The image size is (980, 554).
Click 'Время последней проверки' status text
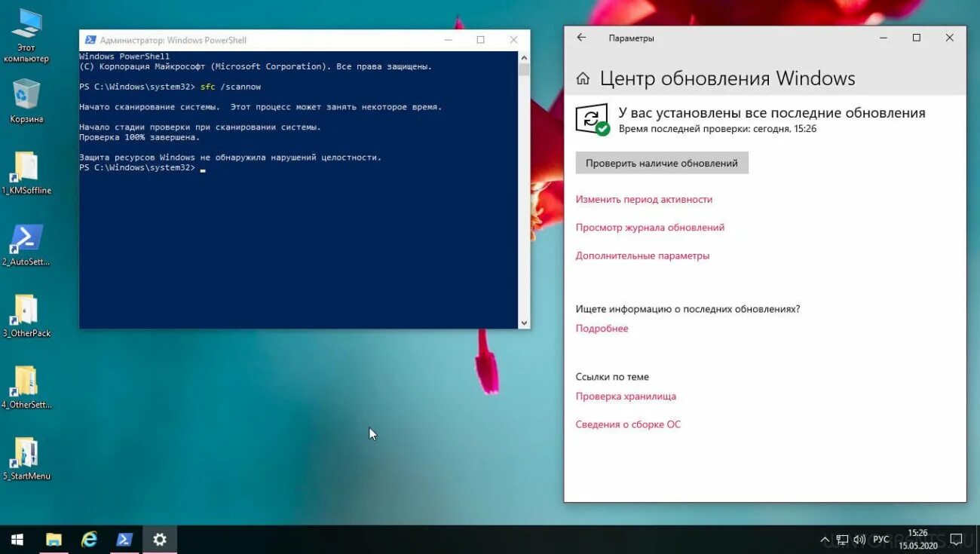[718, 129]
